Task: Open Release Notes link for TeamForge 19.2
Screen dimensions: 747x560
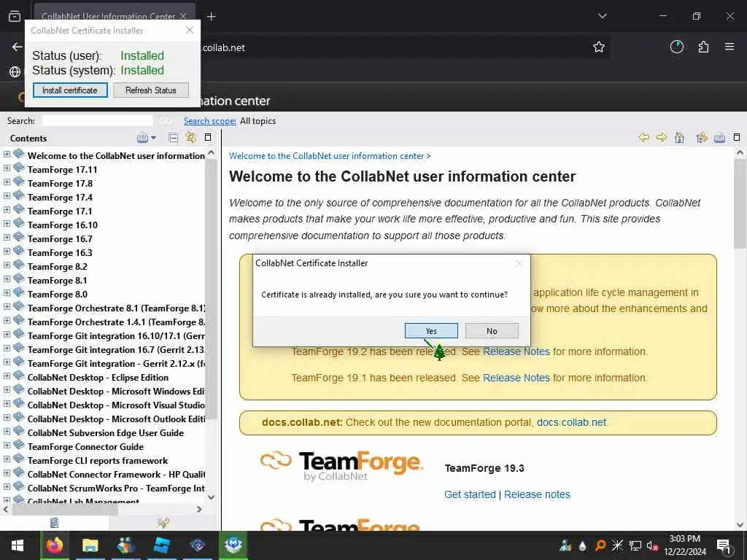Action: pyautogui.click(x=516, y=351)
